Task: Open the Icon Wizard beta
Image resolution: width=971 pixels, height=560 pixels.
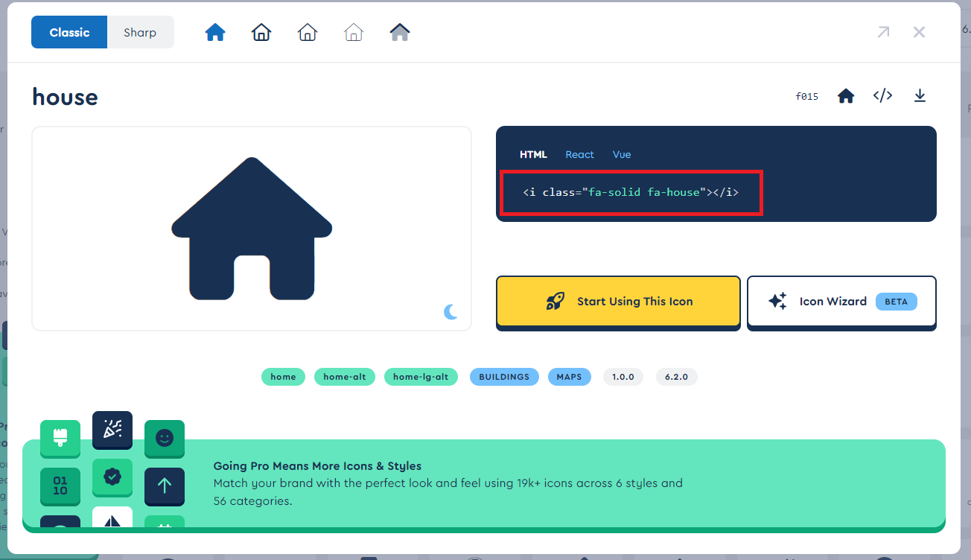Action: pos(841,302)
